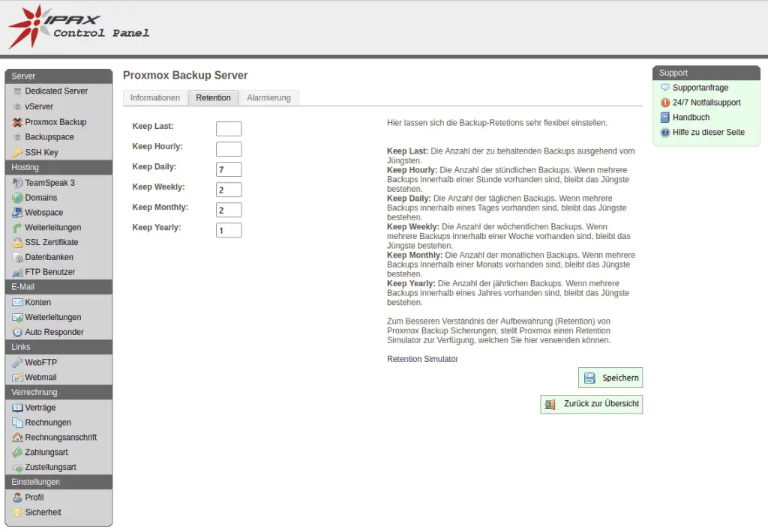Image resolution: width=768 pixels, height=532 pixels.
Task: Open the Retention Simulator link
Action: 422,359
